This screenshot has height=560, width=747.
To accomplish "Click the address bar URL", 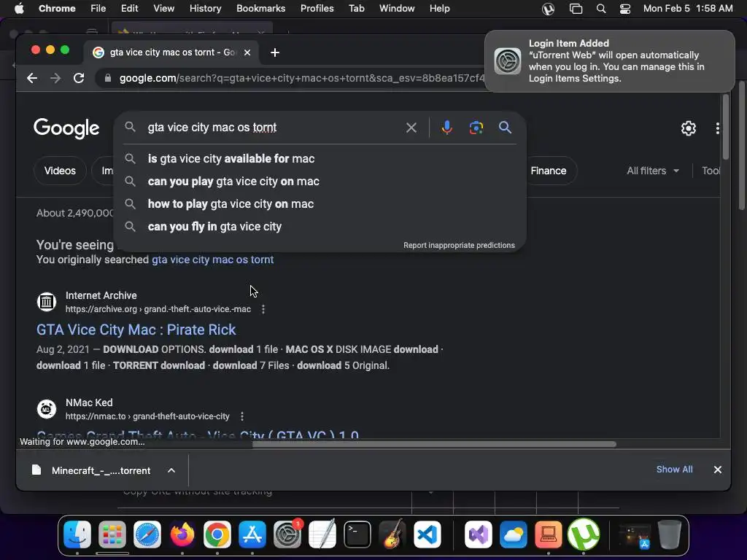I will (x=301, y=78).
